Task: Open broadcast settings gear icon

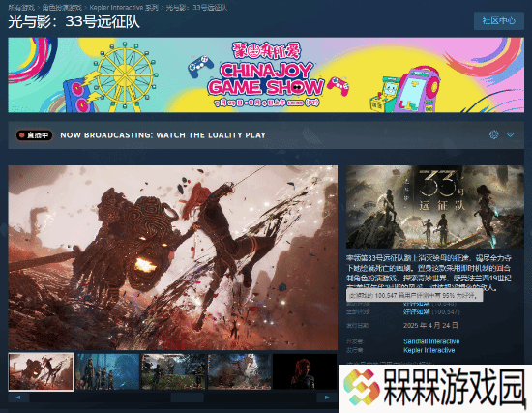Action: click(x=493, y=134)
